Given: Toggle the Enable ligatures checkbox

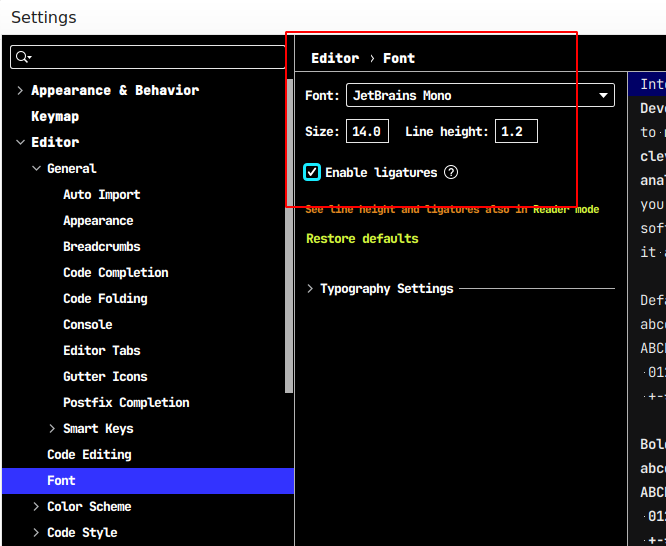Looking at the screenshot, I should 312,173.
